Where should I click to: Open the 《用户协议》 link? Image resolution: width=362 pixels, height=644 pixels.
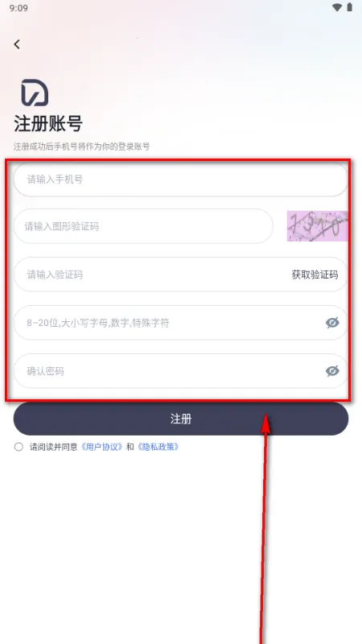[102, 447]
